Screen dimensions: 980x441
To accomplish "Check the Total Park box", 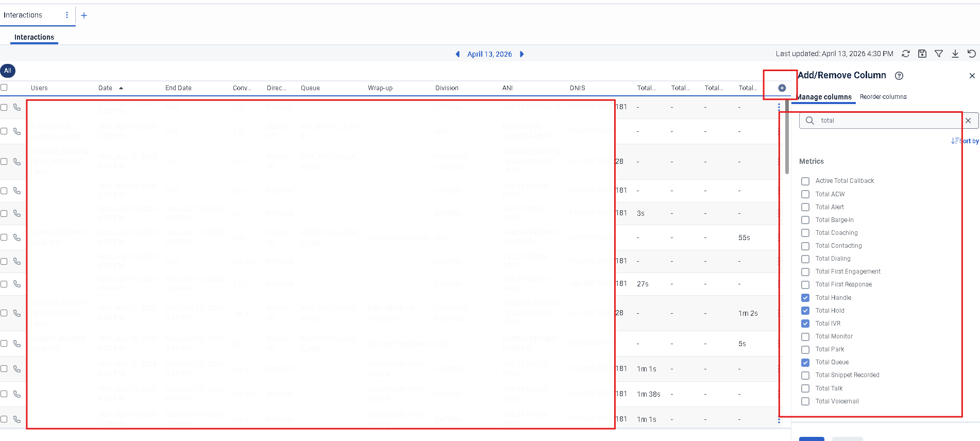I will [x=805, y=350].
